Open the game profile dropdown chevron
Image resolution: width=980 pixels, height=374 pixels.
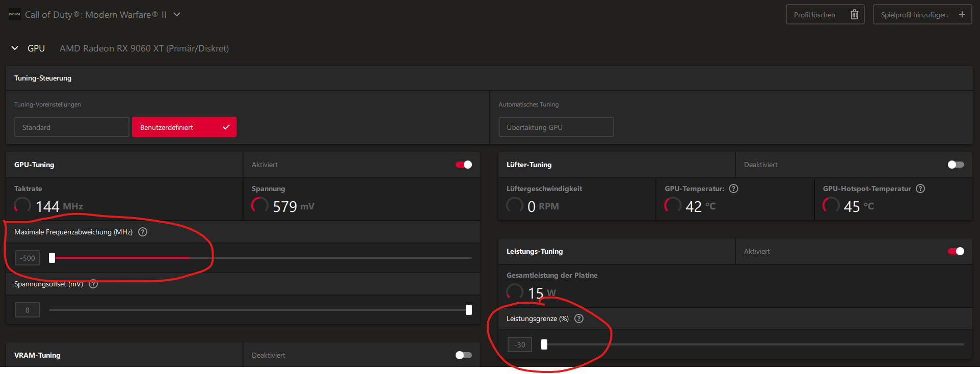coord(177,14)
